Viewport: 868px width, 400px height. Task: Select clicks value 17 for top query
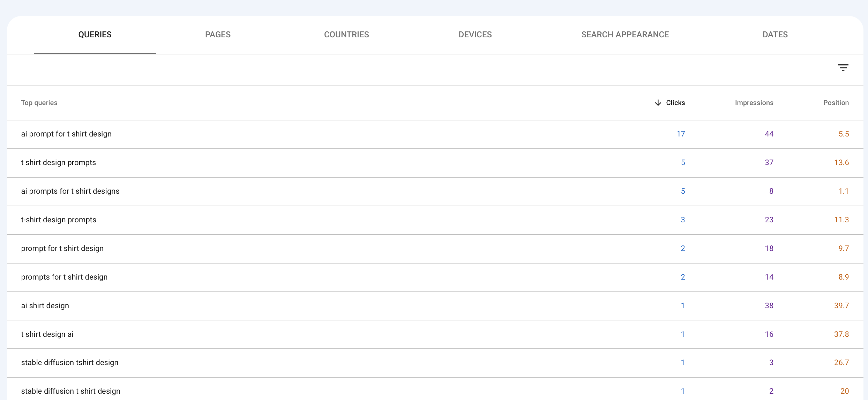(x=680, y=134)
